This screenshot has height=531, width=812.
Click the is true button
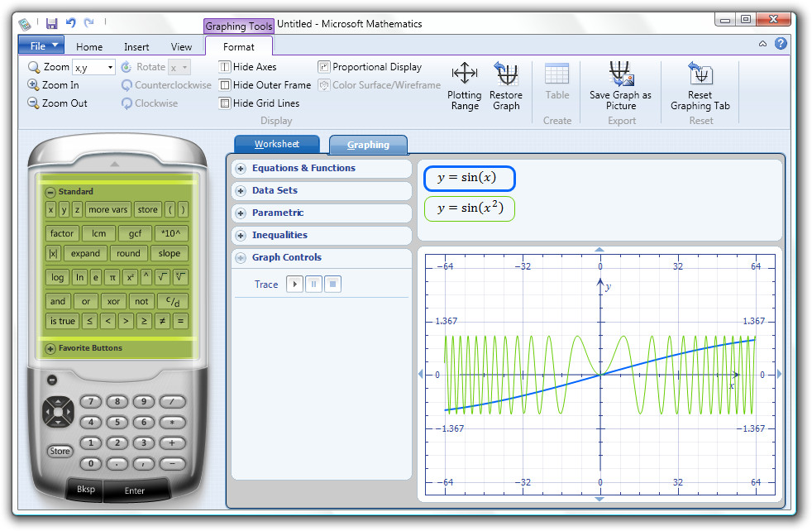(x=63, y=321)
